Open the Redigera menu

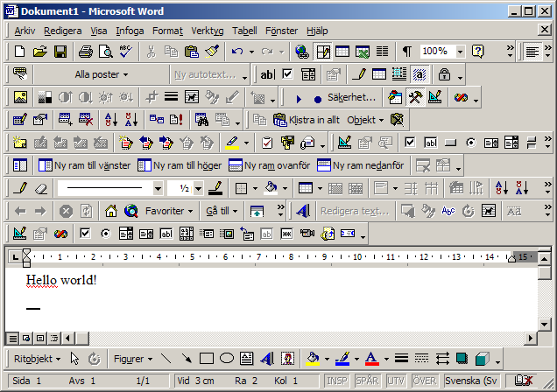tap(62, 31)
